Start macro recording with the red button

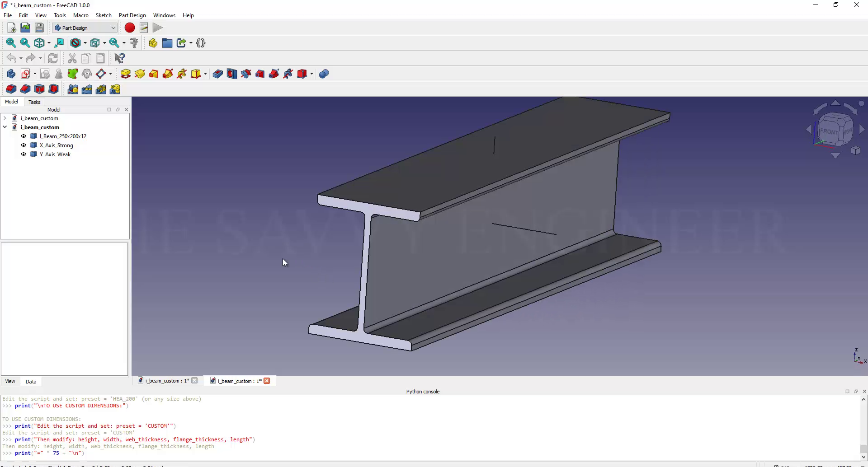point(130,28)
